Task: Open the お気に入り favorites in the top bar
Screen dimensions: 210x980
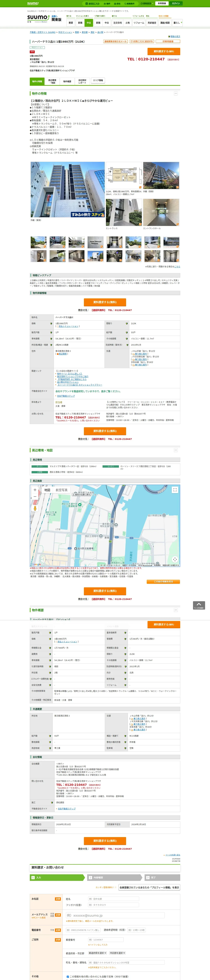Action: 93,3
